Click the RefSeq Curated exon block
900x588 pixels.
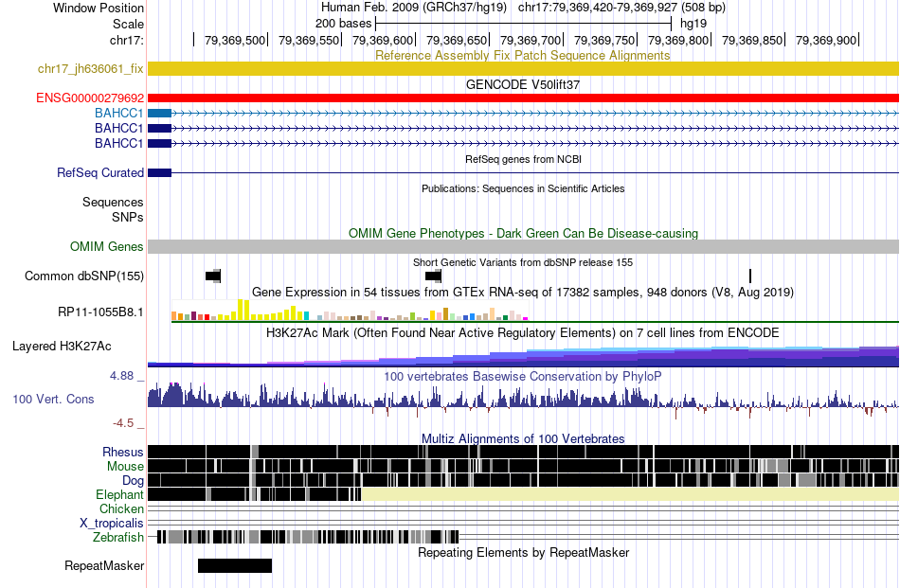point(159,172)
